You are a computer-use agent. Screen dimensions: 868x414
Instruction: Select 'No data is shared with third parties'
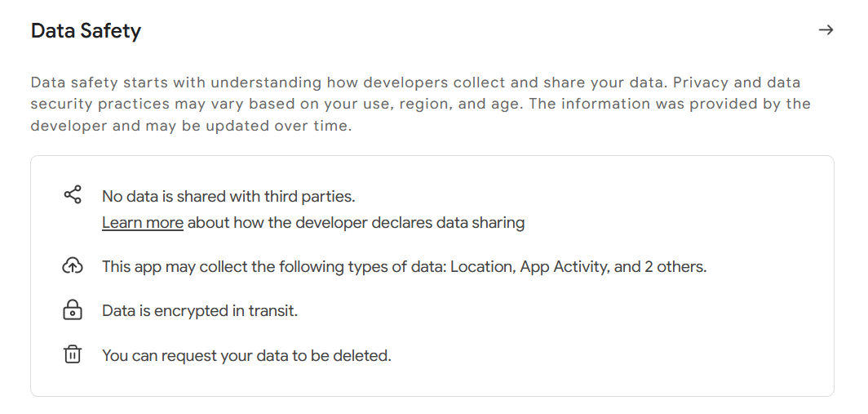tap(228, 196)
